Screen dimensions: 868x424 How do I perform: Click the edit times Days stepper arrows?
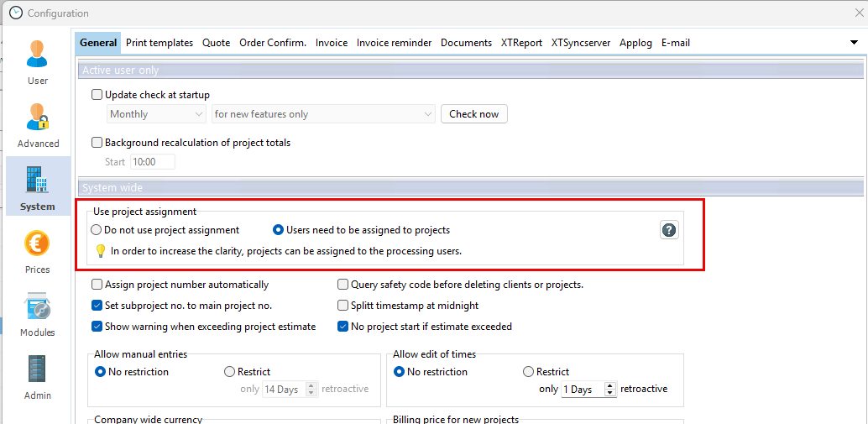point(610,390)
